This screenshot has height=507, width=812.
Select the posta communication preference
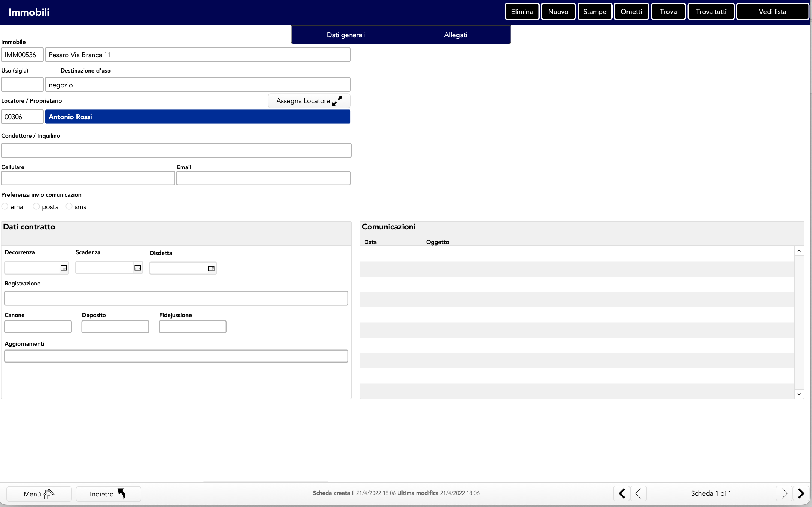(x=36, y=206)
